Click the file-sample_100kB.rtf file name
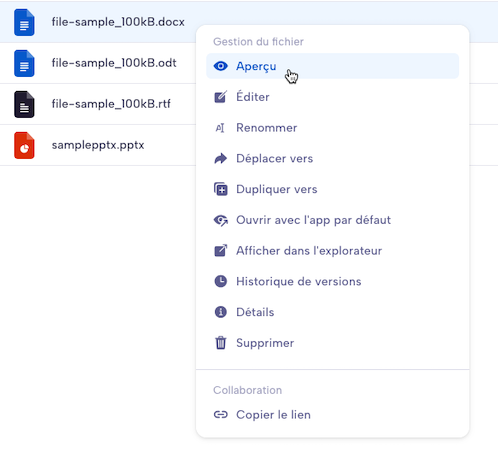 pyautogui.click(x=111, y=104)
